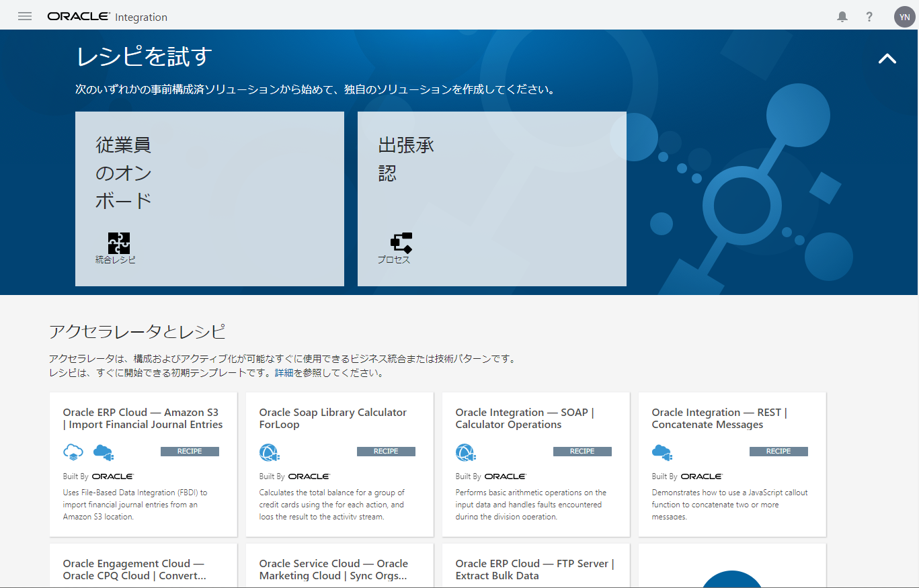Screen dimensions: 919x588
Task: Click the help question mark icon
Action: [x=869, y=17]
